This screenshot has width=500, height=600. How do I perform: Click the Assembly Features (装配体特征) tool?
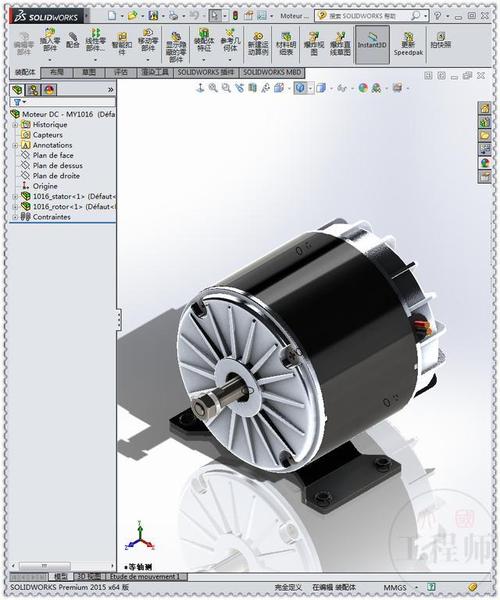(204, 40)
